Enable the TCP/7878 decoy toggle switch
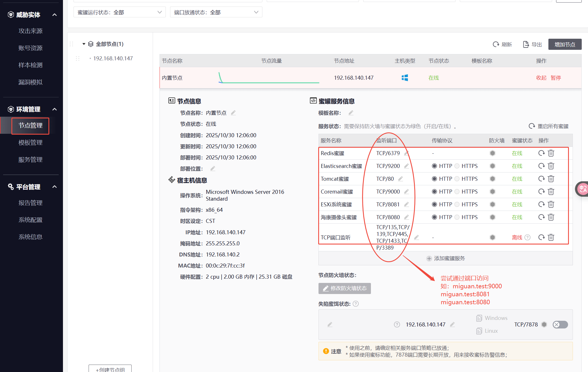This screenshot has width=588, height=372. pyautogui.click(x=560, y=324)
